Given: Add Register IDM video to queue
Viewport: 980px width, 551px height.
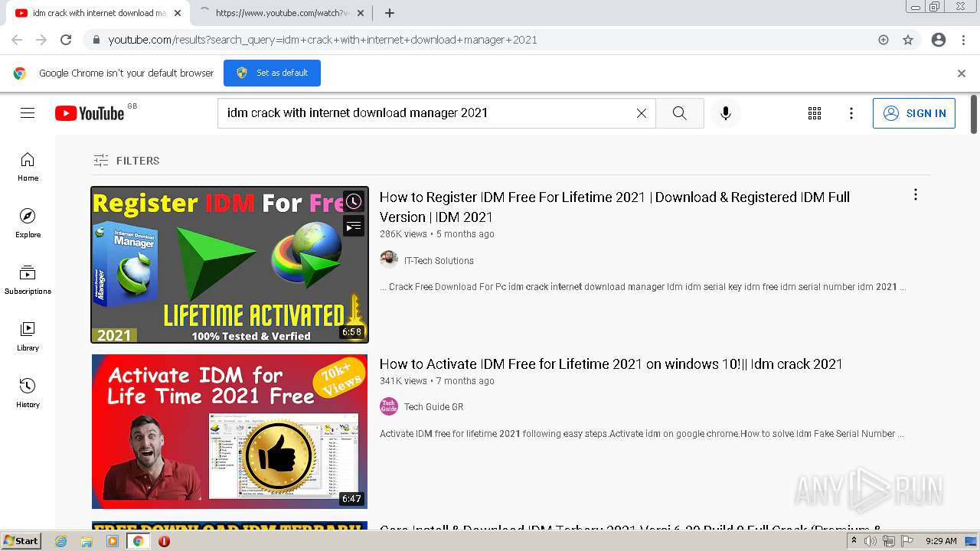Looking at the screenshot, I should pos(353,227).
